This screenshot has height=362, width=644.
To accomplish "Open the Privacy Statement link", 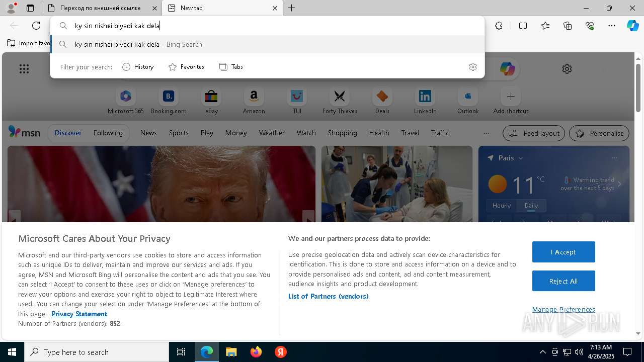I will pyautogui.click(x=79, y=314).
